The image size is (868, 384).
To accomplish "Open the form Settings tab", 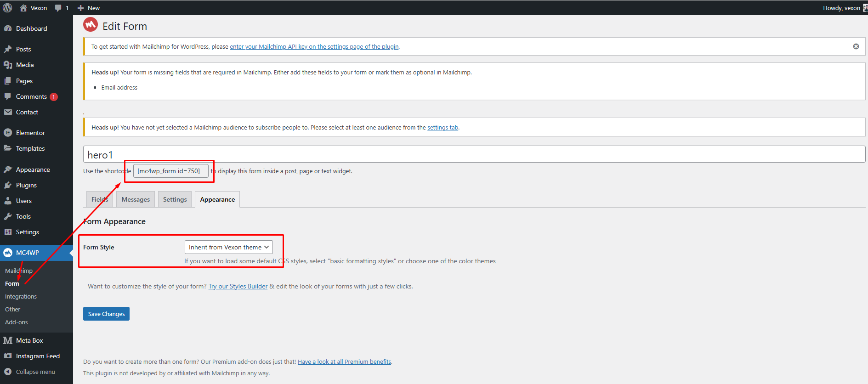I will tap(175, 199).
